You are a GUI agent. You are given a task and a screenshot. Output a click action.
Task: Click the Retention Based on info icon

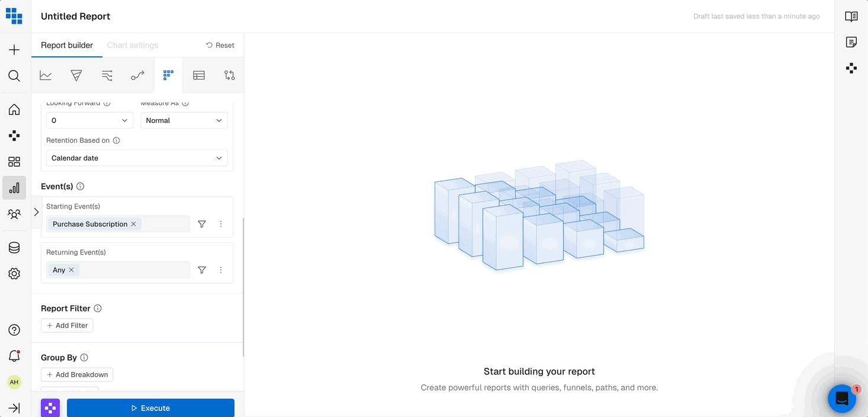tap(116, 140)
